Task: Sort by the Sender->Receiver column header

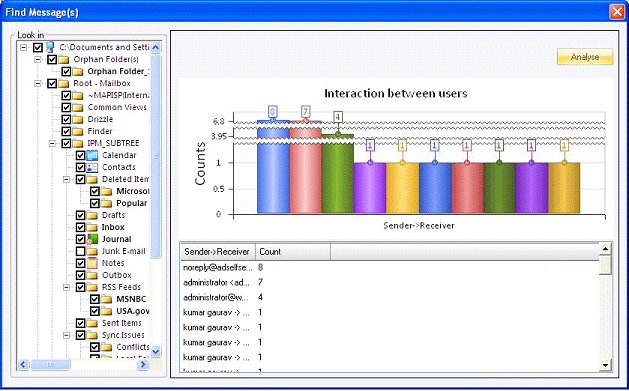Action: pos(217,252)
